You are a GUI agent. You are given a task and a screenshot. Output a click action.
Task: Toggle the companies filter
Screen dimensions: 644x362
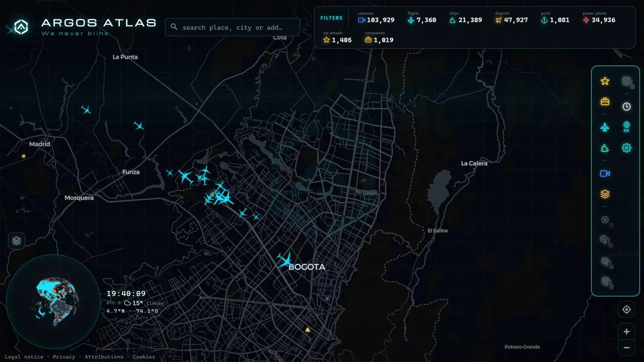point(379,37)
